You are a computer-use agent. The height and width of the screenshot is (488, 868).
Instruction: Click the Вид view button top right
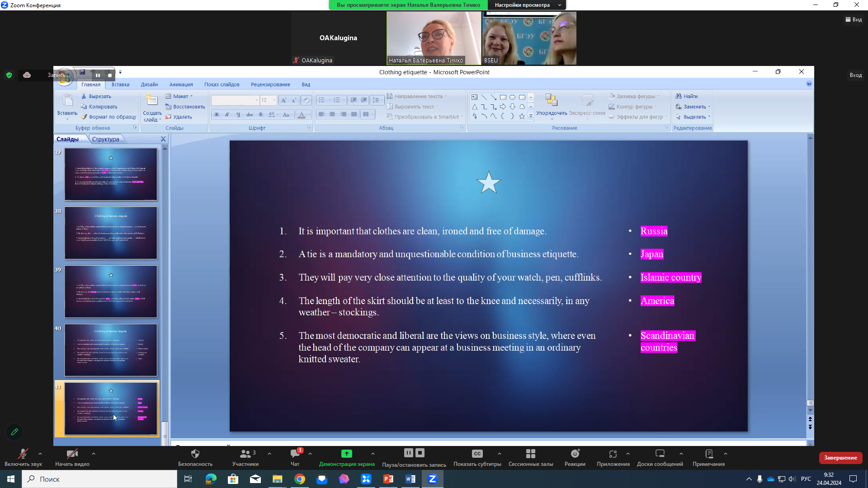tap(853, 19)
